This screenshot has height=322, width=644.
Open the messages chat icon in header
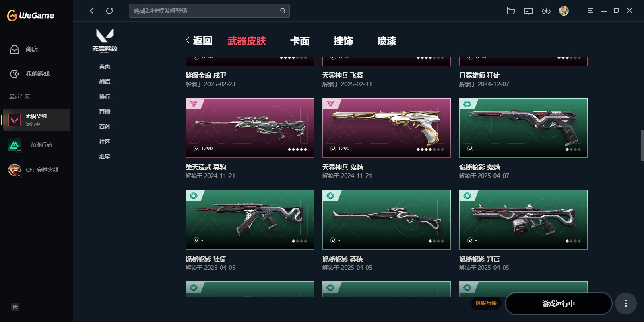[528, 11]
